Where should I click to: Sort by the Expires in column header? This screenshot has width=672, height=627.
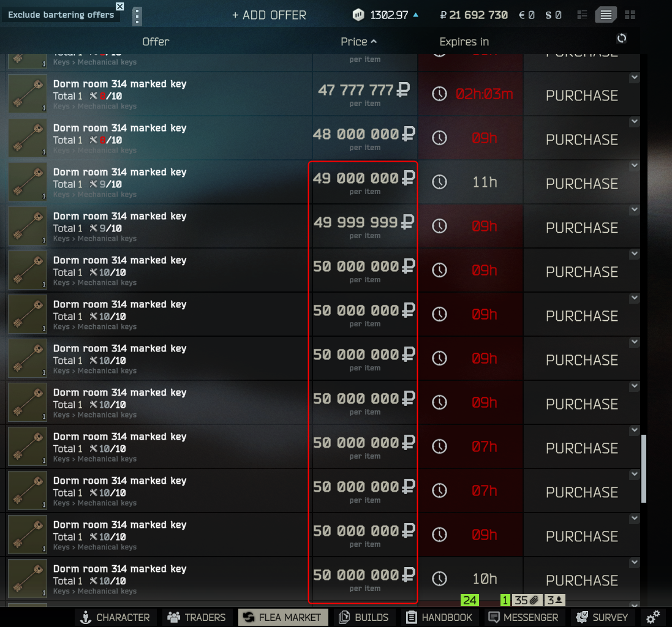click(464, 42)
